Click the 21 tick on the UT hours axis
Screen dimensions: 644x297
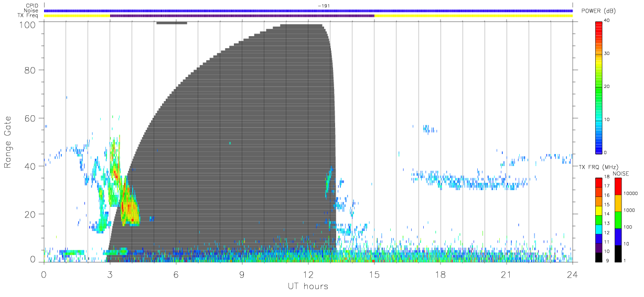coord(507,274)
